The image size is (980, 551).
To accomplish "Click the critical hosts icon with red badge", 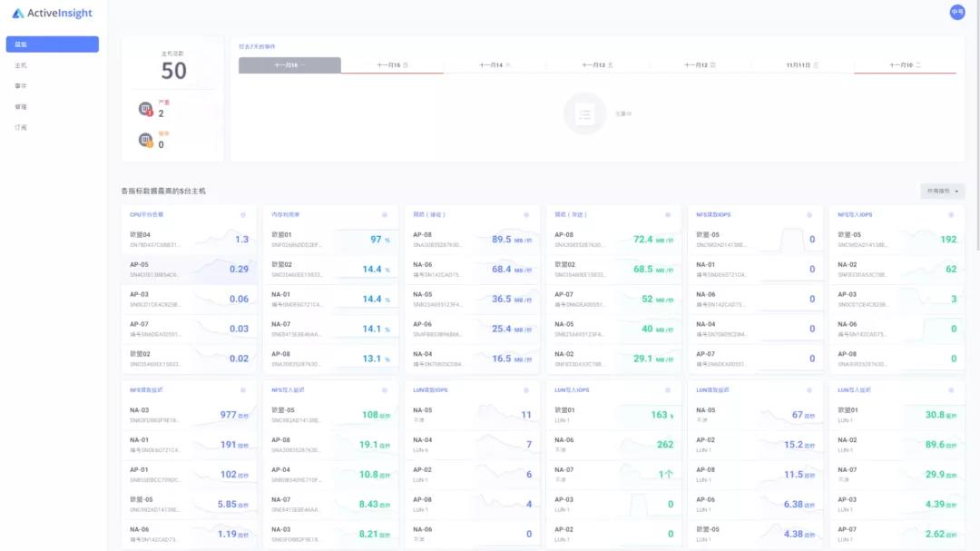I will (145, 109).
